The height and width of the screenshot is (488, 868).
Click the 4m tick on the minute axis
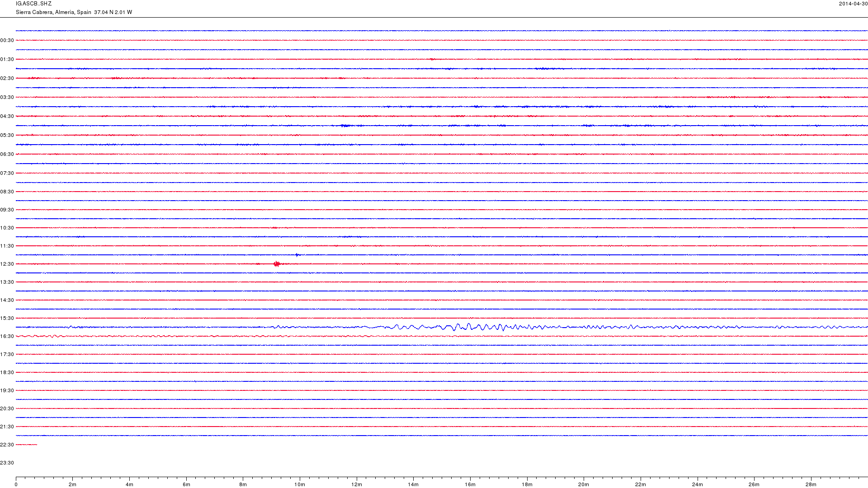[x=129, y=484]
